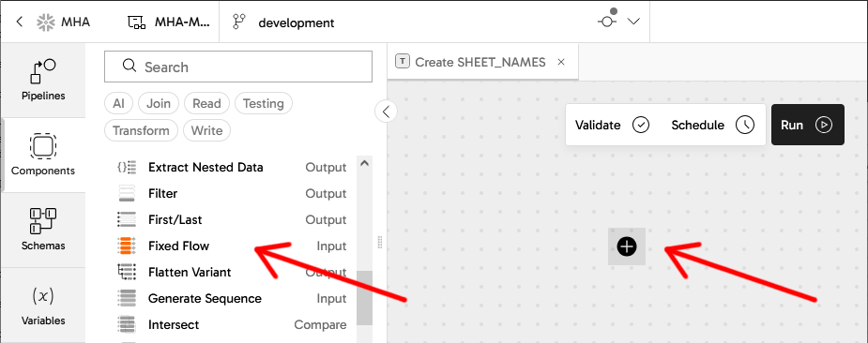The width and height of the screenshot is (868, 343).
Task: Click the Intersect component icon
Action: point(127,325)
